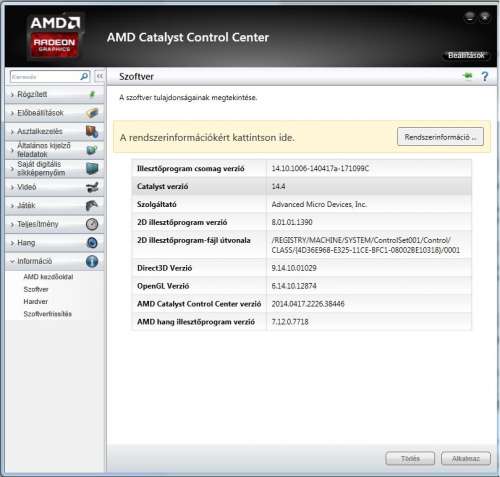The image size is (500, 477).
Task: Select OpenGL version 6.14.10.12874
Action: click(294, 286)
